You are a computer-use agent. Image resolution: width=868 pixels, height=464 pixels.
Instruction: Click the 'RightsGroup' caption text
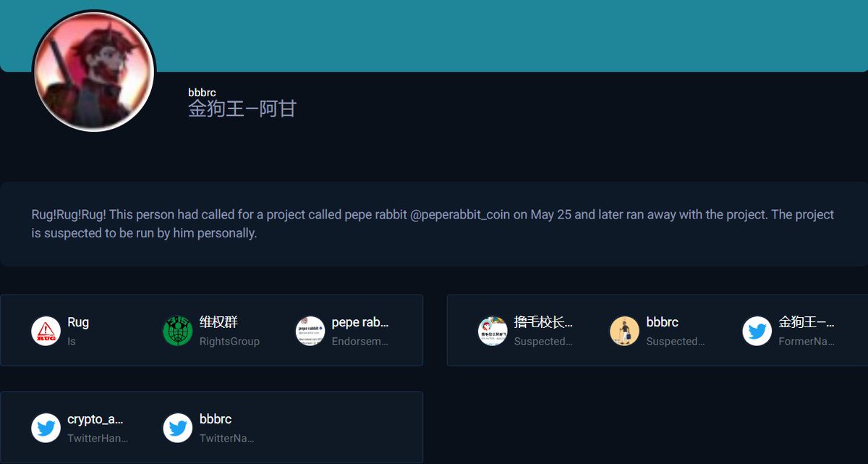pyautogui.click(x=229, y=341)
